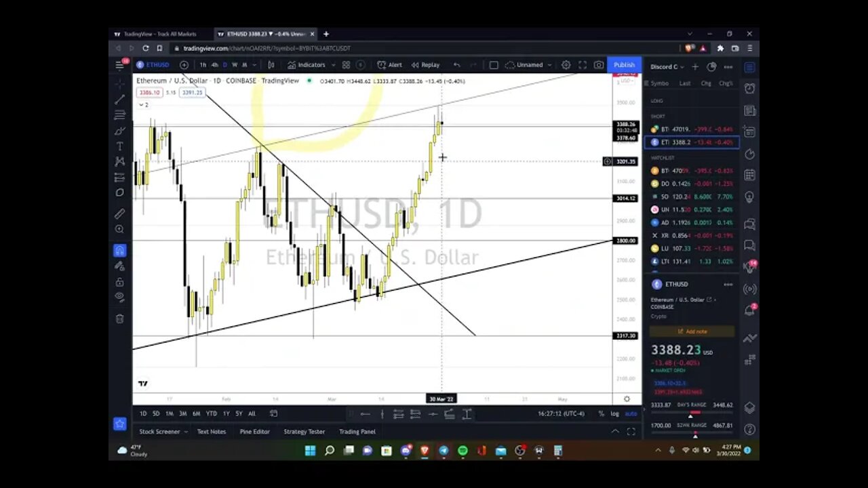Viewport: 868px width, 488px height.
Task: Select the All date range
Action: pos(252,413)
